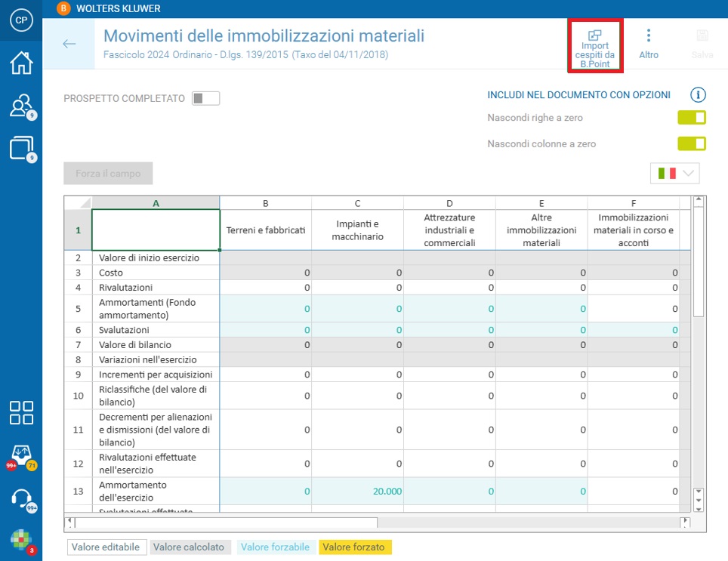Open the documents stack icon in sidebar
The image size is (728, 561).
pos(21,149)
